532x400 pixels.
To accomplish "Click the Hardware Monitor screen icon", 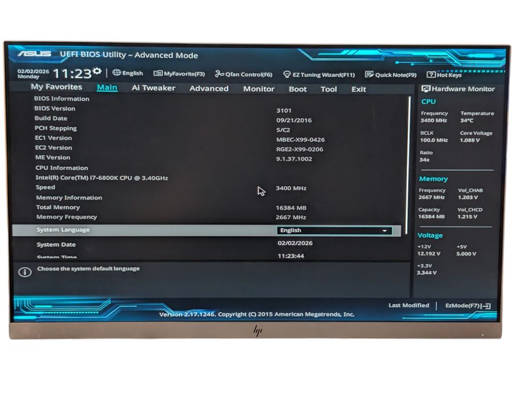I will (426, 89).
